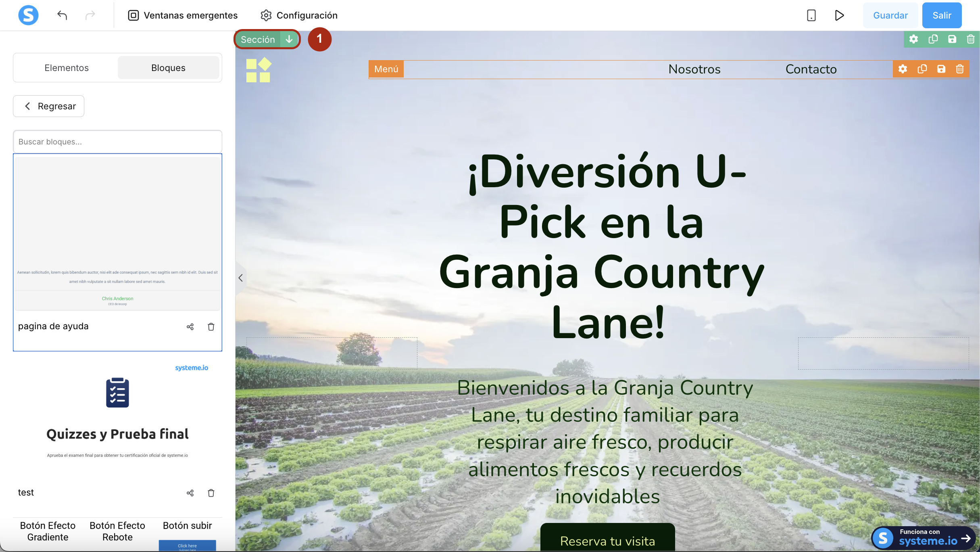Duplicate the menu with orange copy icon
Image resolution: width=980 pixels, height=552 pixels.
pos(922,69)
